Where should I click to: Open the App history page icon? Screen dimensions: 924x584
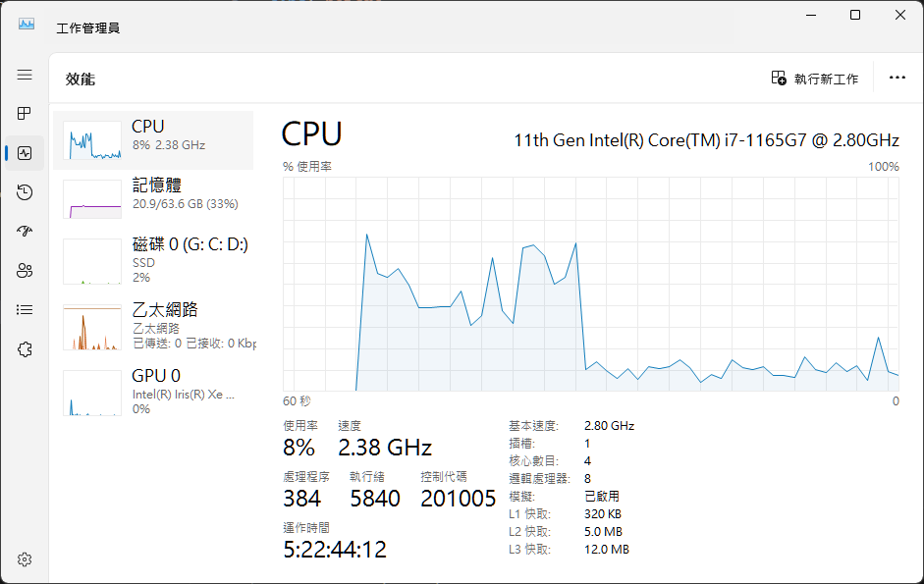pyautogui.click(x=25, y=192)
